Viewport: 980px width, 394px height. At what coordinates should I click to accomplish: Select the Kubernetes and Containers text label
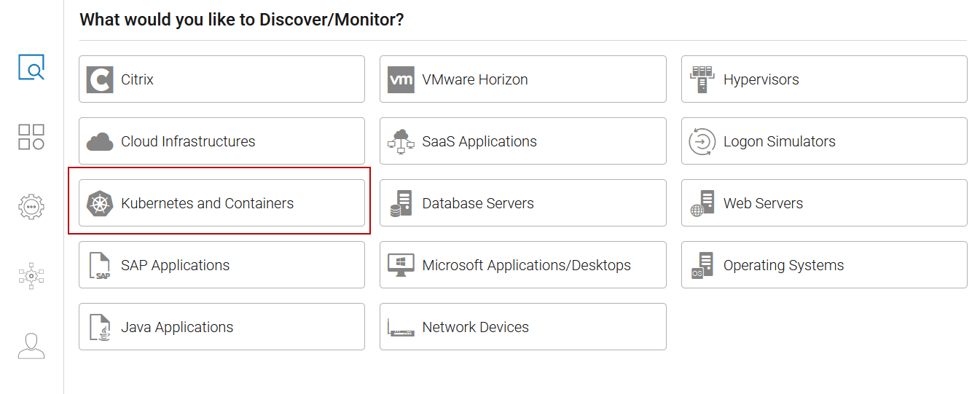207,203
